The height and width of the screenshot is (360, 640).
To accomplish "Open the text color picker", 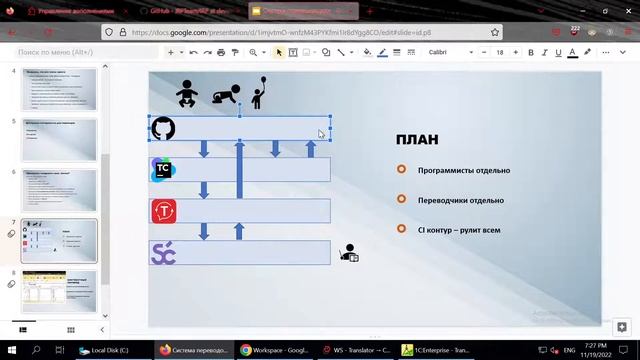I will [573, 52].
